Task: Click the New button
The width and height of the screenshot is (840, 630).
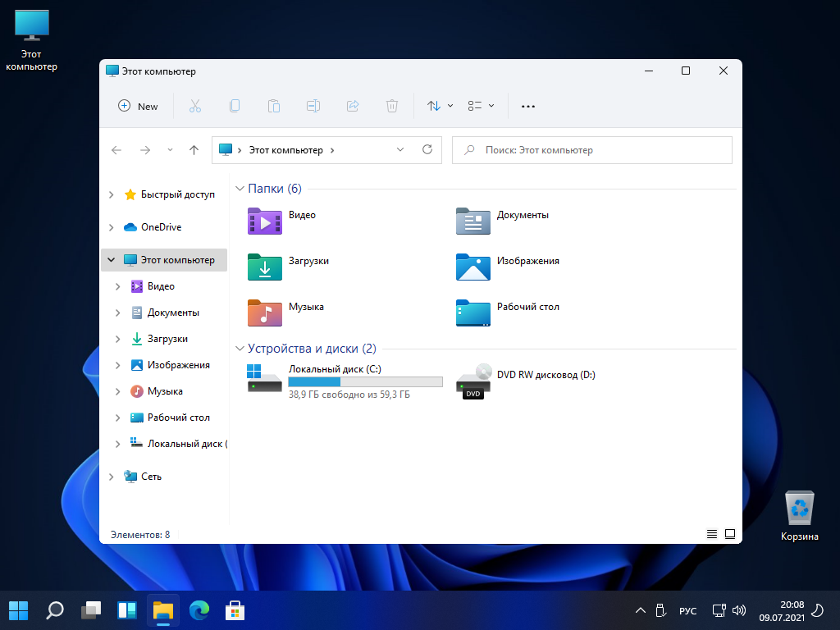Action: (x=138, y=106)
